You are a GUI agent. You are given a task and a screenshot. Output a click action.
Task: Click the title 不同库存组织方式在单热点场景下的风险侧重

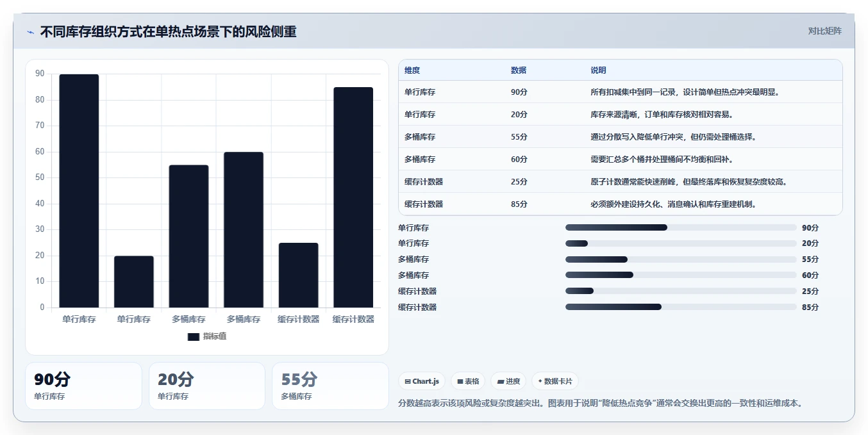coord(168,31)
